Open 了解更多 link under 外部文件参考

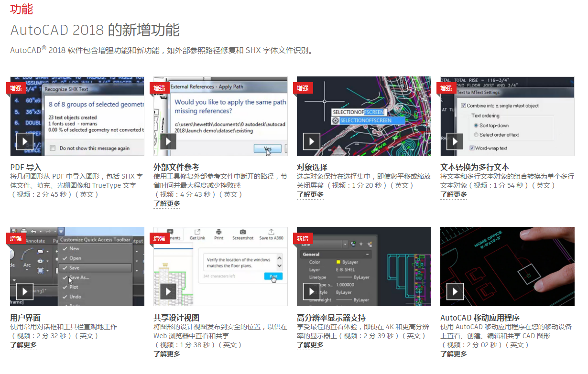pos(167,203)
